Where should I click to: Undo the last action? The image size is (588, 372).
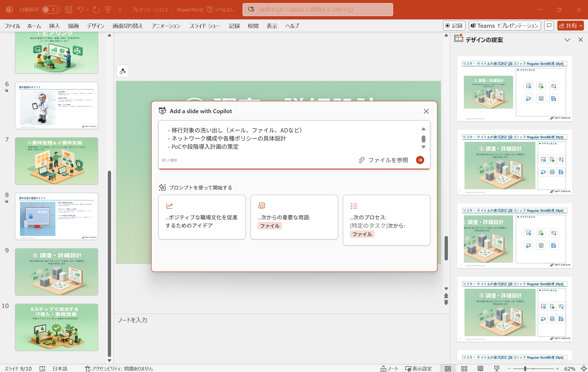81,10
